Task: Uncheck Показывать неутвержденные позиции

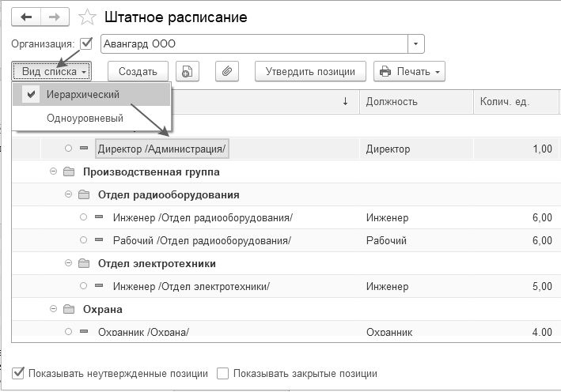Action: coord(19,373)
